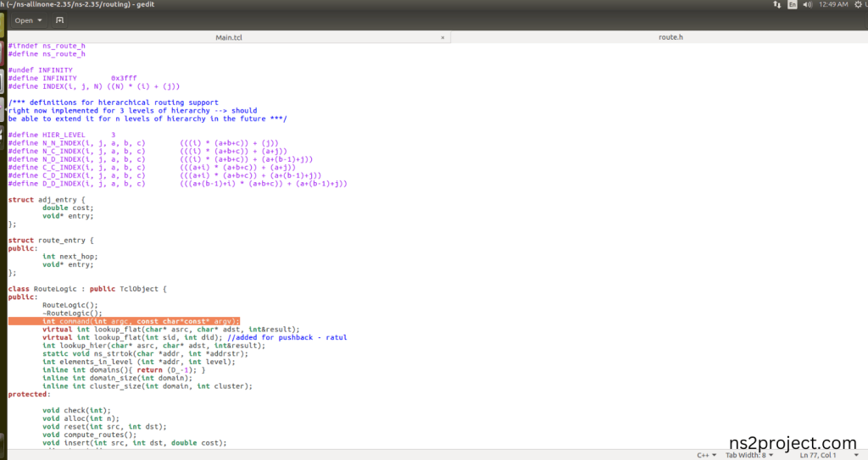Switch to the route.h tab

click(670, 37)
